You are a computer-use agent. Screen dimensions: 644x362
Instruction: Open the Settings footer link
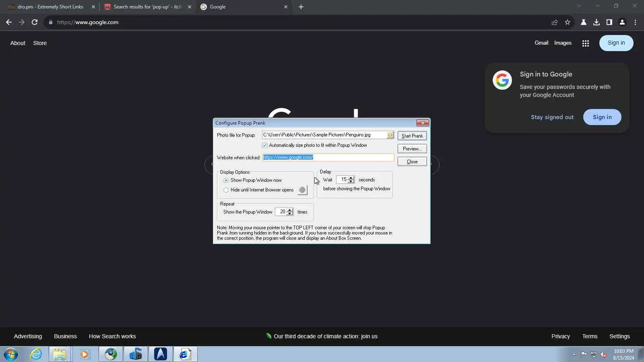pos(619,336)
